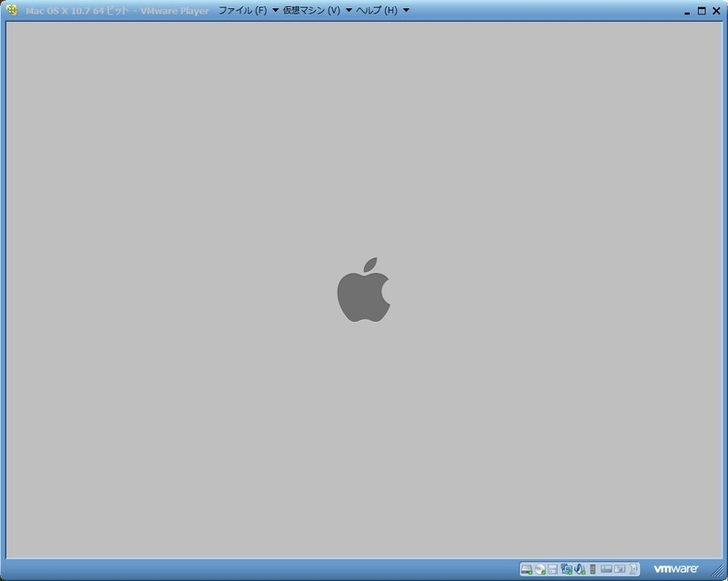Open the ヘルプ (H) menu
Image resolution: width=728 pixels, height=581 pixels.
[x=377, y=10]
